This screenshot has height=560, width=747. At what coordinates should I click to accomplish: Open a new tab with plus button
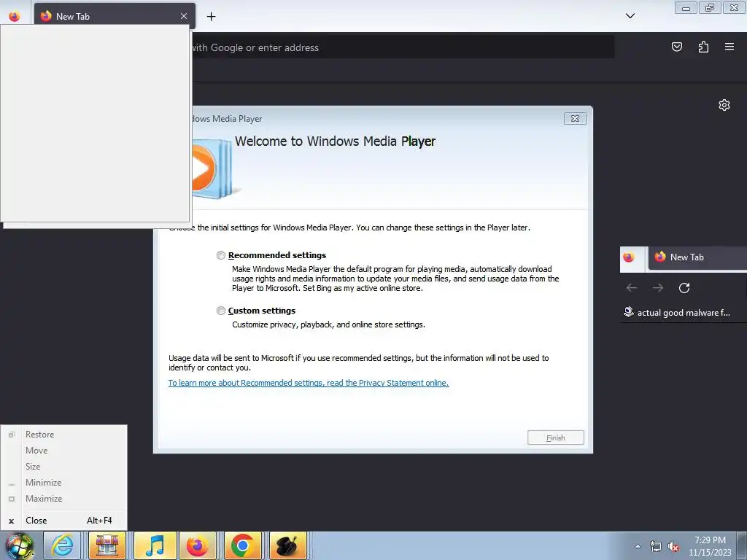(x=211, y=17)
